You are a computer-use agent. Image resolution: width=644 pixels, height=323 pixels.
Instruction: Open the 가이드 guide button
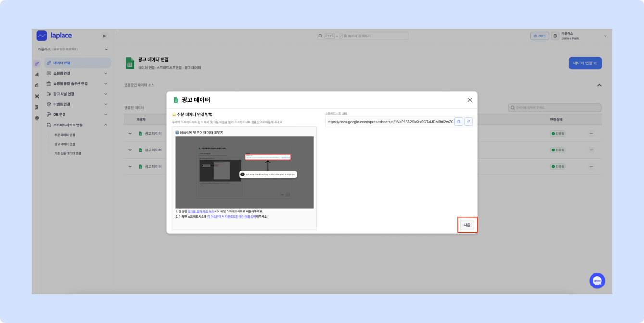(x=540, y=36)
